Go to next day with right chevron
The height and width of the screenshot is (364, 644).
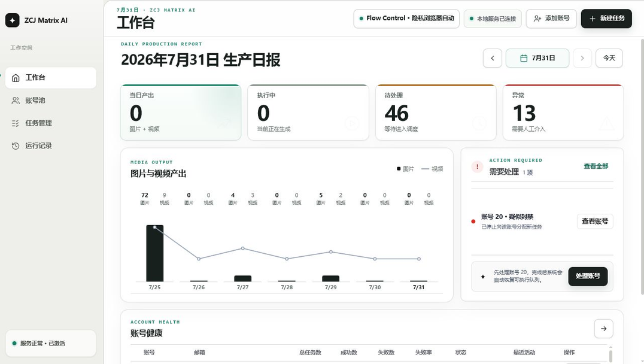(x=582, y=58)
